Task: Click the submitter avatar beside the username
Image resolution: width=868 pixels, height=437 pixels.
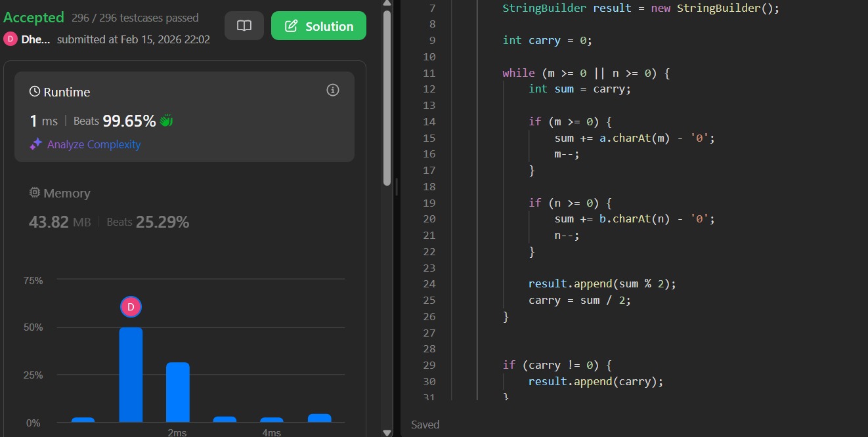Action: [x=11, y=39]
